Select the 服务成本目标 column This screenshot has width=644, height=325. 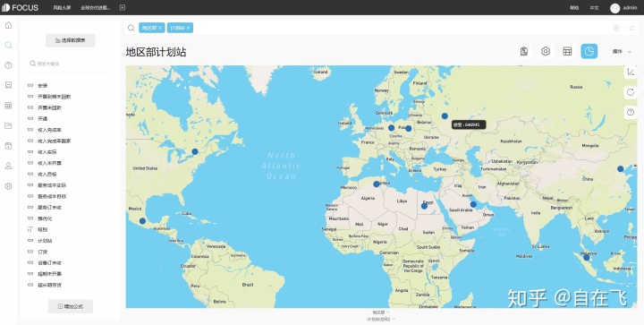pos(52,196)
